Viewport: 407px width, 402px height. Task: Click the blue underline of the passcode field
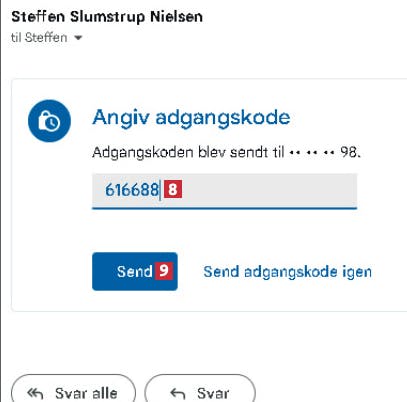[224, 208]
